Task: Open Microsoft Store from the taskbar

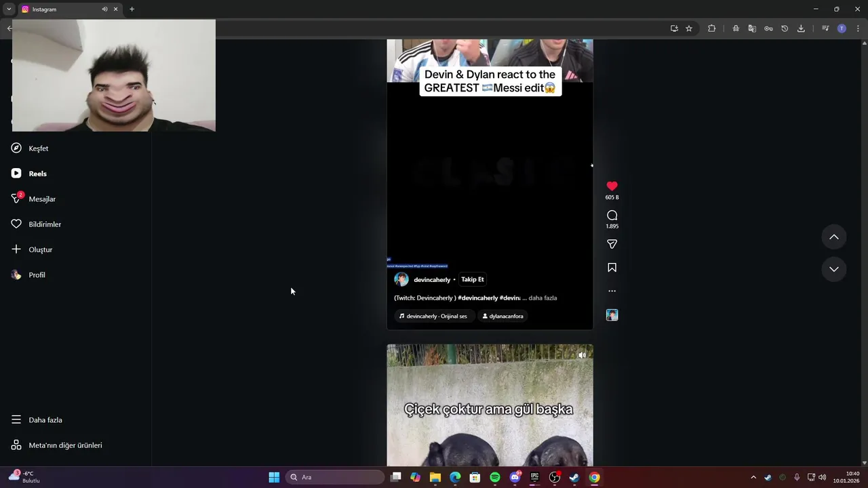Action: pyautogui.click(x=475, y=477)
